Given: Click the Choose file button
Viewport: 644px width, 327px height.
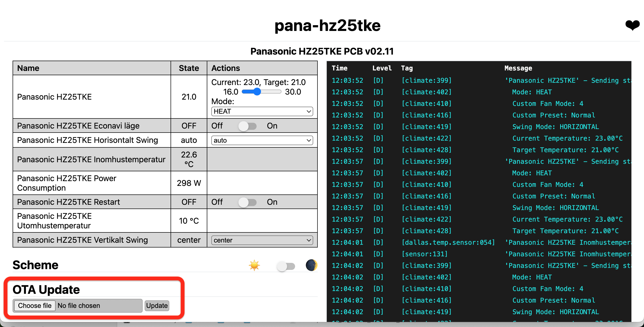Looking at the screenshot, I should click(35, 306).
